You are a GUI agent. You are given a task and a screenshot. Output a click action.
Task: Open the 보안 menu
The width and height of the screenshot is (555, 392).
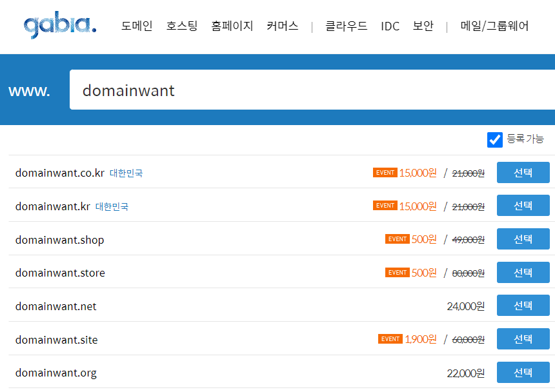pyautogui.click(x=423, y=26)
